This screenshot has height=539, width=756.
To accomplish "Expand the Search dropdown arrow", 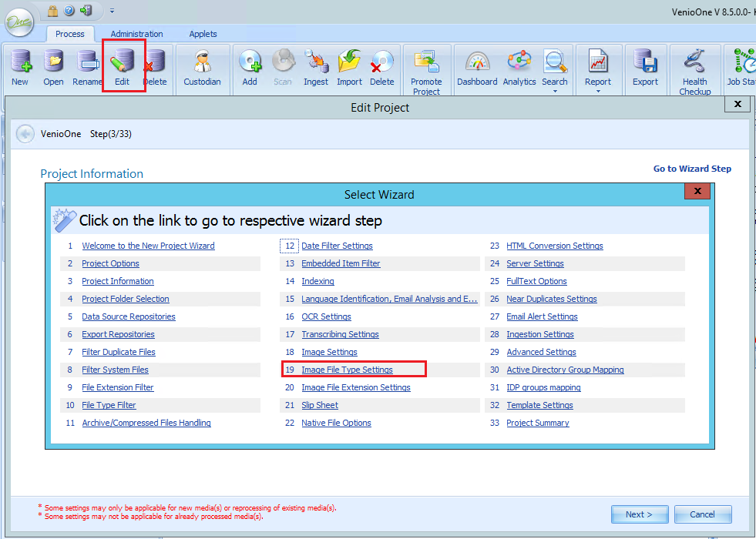I will click(554, 92).
